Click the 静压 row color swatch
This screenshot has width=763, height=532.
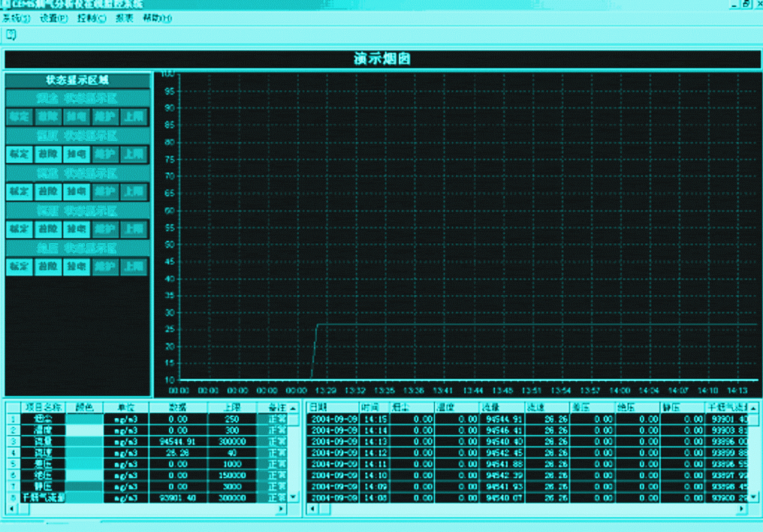[x=85, y=486]
